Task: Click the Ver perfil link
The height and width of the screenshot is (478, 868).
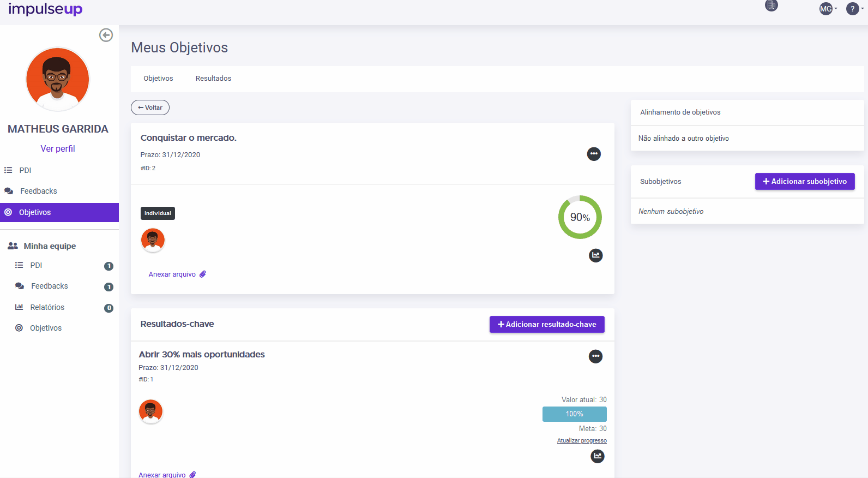Action: (58, 148)
